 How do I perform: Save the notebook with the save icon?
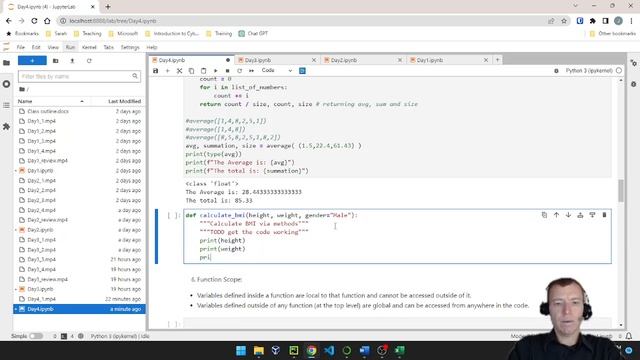pos(156,71)
